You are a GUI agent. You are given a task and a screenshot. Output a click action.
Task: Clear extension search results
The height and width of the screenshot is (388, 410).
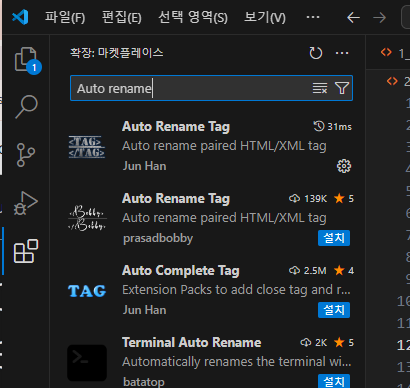(x=320, y=88)
